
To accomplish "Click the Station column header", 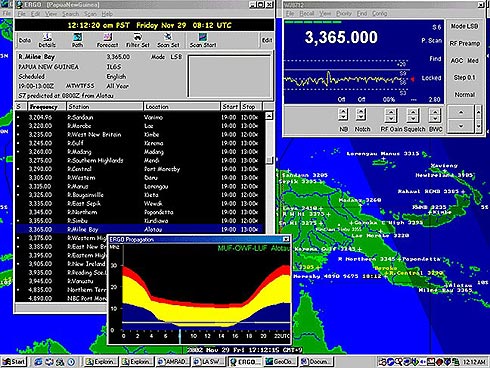I will (104, 107).
